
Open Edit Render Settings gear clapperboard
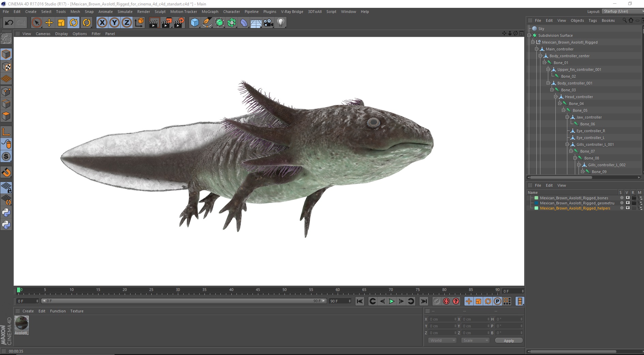(179, 23)
